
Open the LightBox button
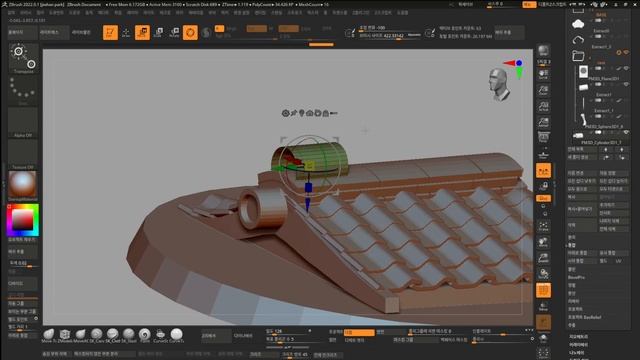tap(54, 32)
